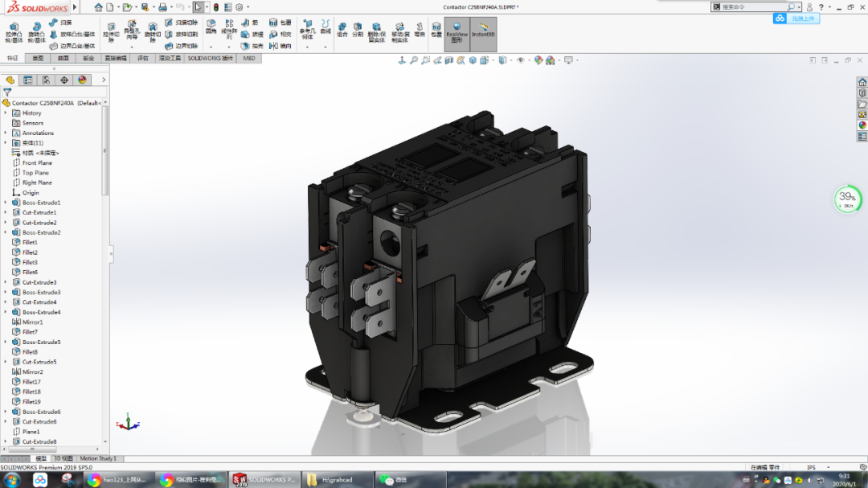The image size is (868, 488).
Task: Select the Fillet17 feature in the tree
Action: coord(31,382)
